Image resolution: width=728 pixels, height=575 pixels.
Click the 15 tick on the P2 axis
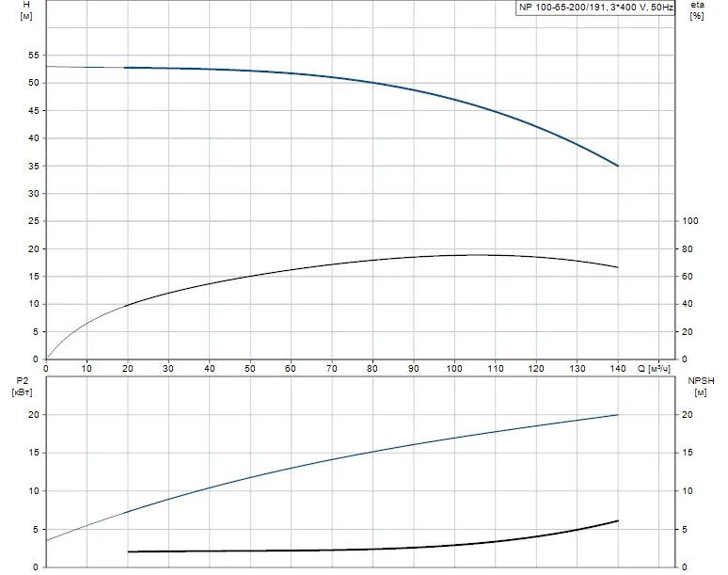[x=34, y=453]
